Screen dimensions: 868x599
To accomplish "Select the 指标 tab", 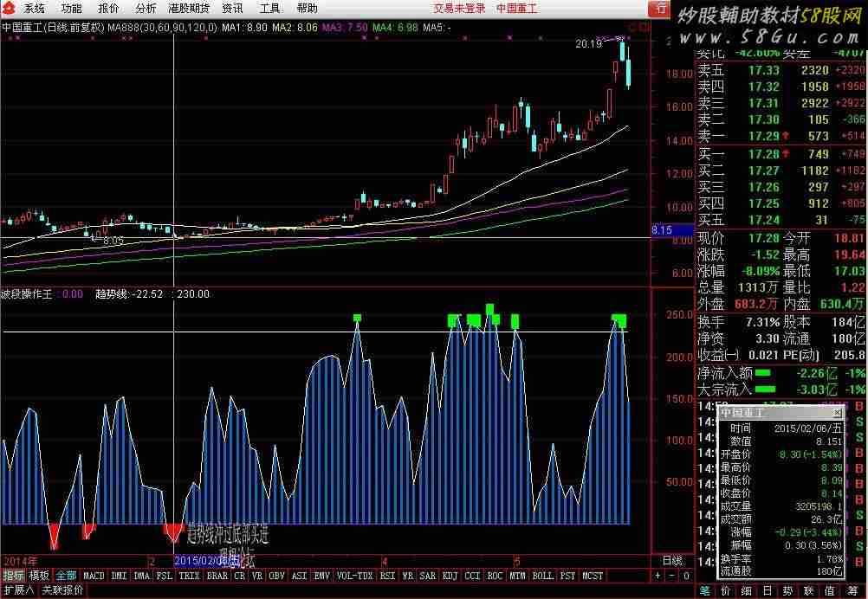I will pyautogui.click(x=13, y=576).
